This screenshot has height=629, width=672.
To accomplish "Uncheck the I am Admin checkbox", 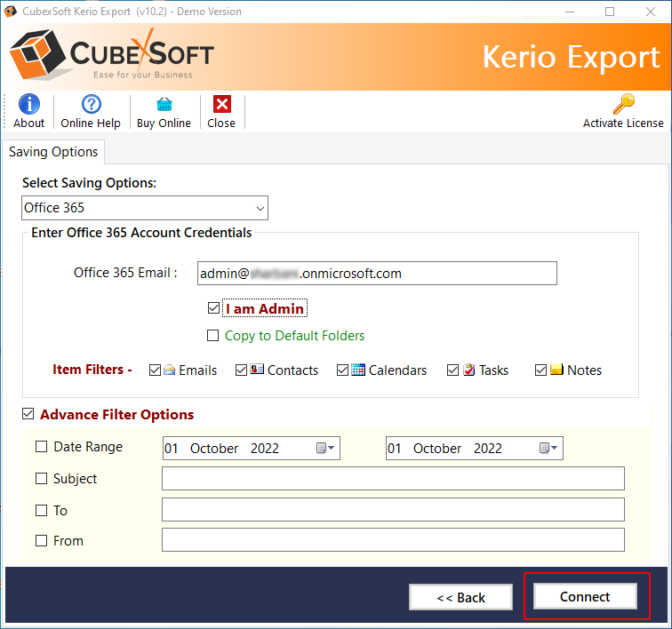I will pyautogui.click(x=213, y=308).
